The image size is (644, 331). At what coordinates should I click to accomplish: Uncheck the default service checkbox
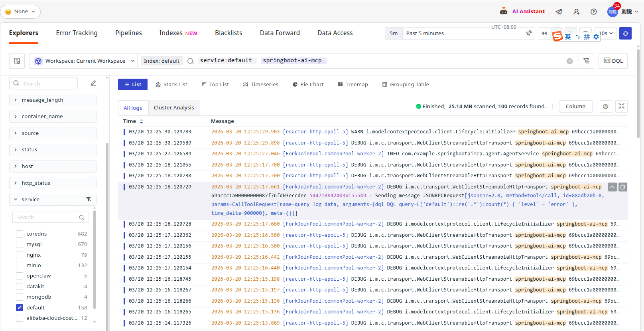coord(20,307)
